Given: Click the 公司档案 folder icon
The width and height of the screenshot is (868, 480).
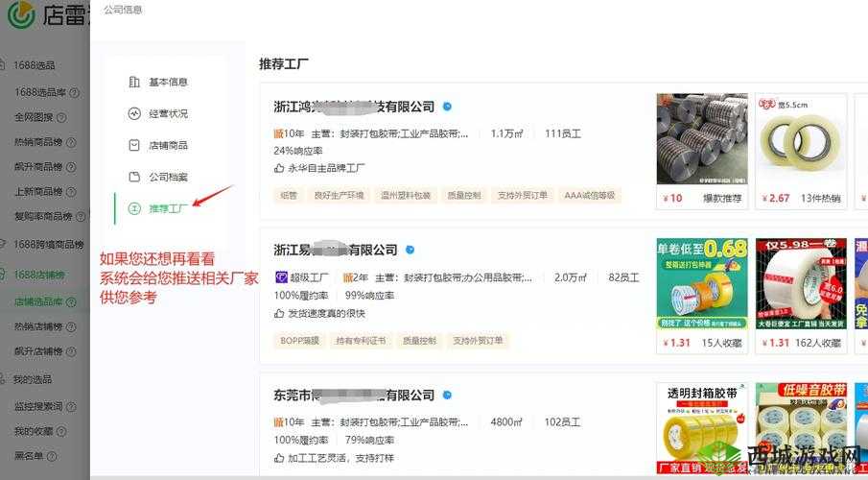Looking at the screenshot, I should 134,177.
